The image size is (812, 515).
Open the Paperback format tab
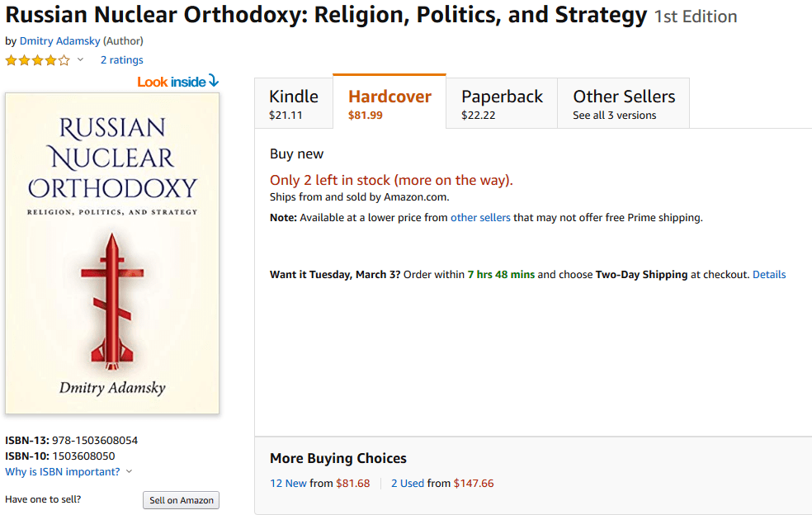click(502, 104)
